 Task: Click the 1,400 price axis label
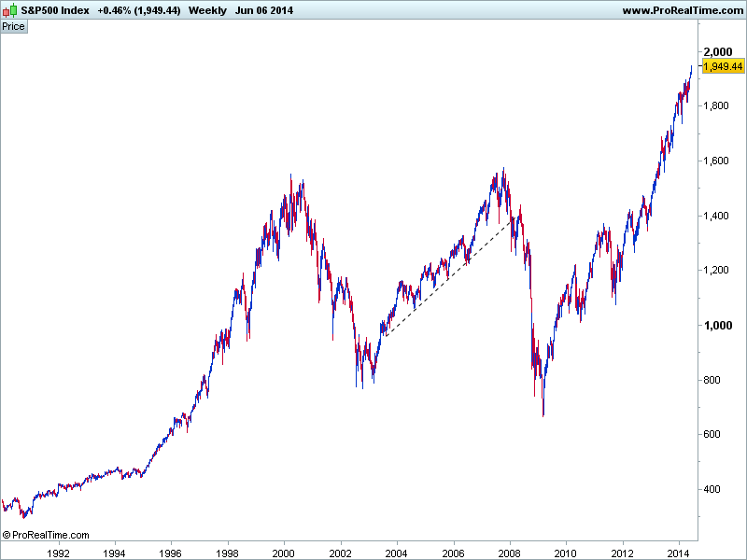coord(716,216)
